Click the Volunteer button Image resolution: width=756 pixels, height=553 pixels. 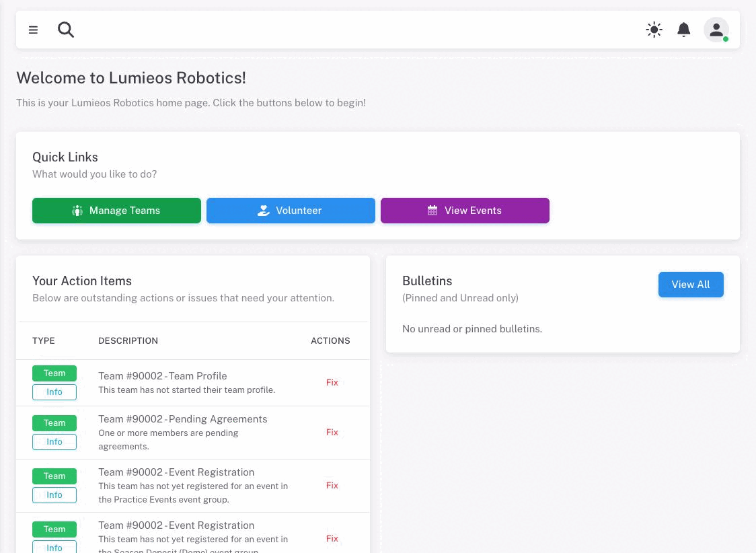click(291, 211)
